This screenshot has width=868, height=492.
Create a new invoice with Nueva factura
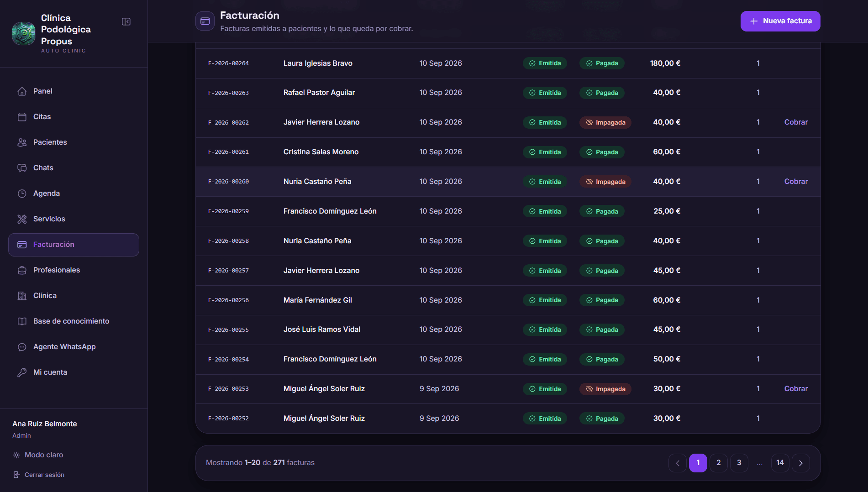click(780, 21)
